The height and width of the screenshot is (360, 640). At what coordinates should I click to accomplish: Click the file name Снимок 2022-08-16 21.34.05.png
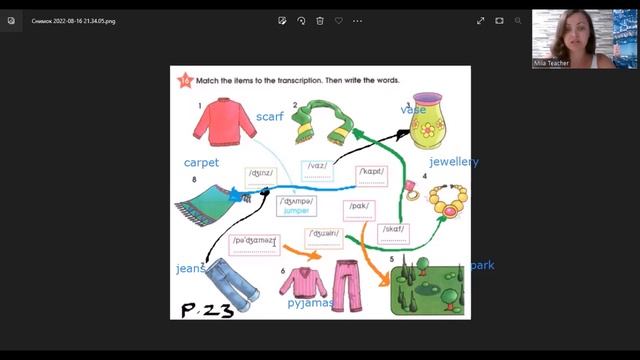[x=73, y=21]
